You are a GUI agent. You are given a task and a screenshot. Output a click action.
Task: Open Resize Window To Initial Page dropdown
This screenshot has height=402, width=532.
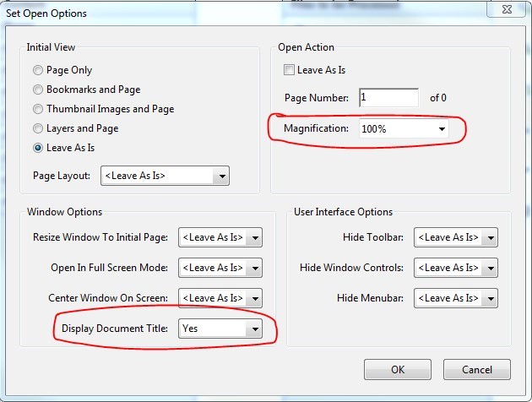(220, 237)
